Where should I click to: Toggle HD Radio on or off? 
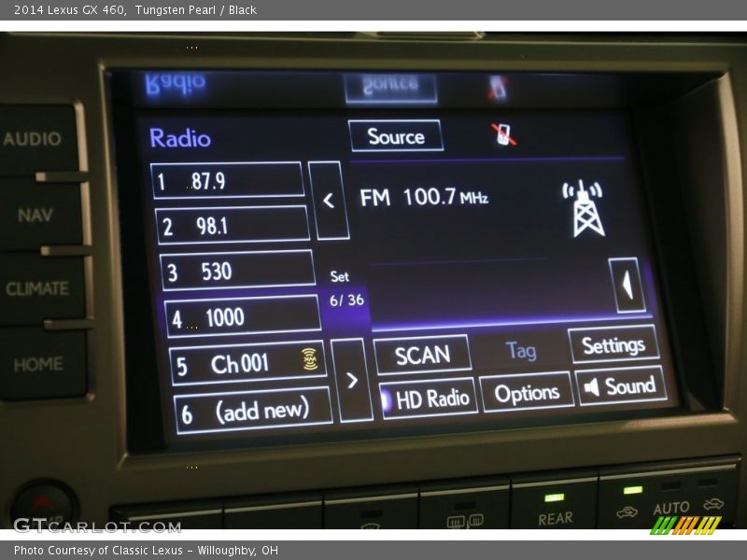(x=429, y=399)
